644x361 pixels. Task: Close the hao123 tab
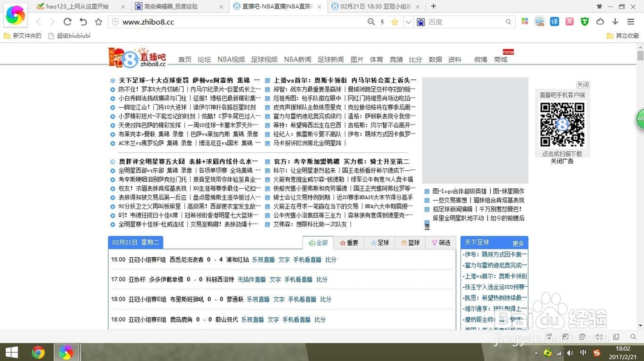[x=123, y=6]
